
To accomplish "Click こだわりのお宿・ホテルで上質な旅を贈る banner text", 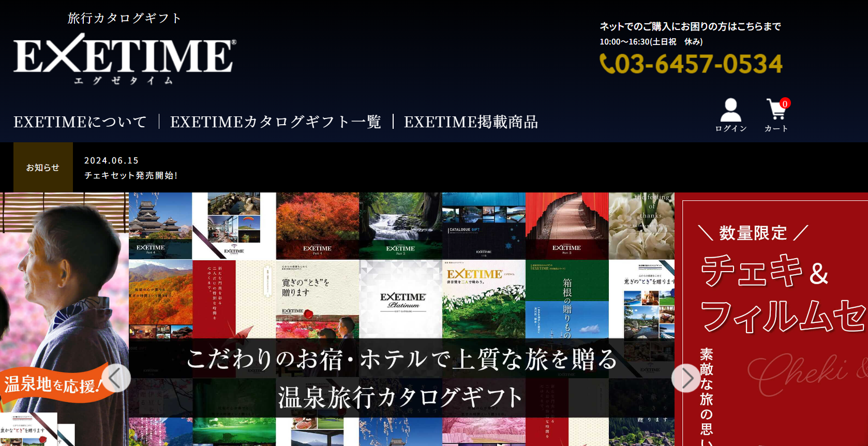I will 402,359.
